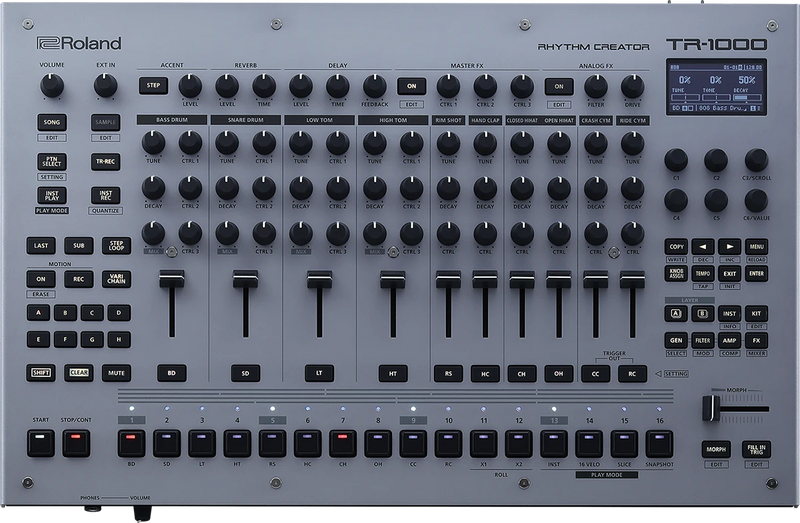Select VARI CHAIN button

[116, 279]
